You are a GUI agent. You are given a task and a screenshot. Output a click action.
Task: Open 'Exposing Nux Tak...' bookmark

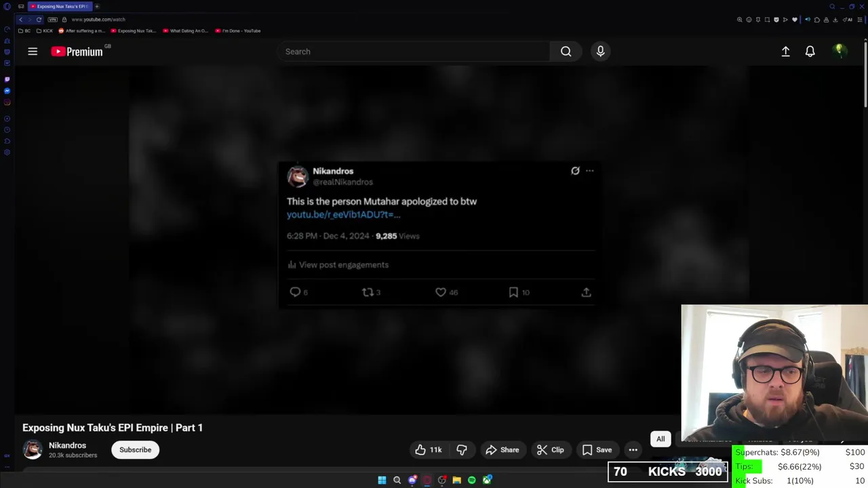click(134, 30)
